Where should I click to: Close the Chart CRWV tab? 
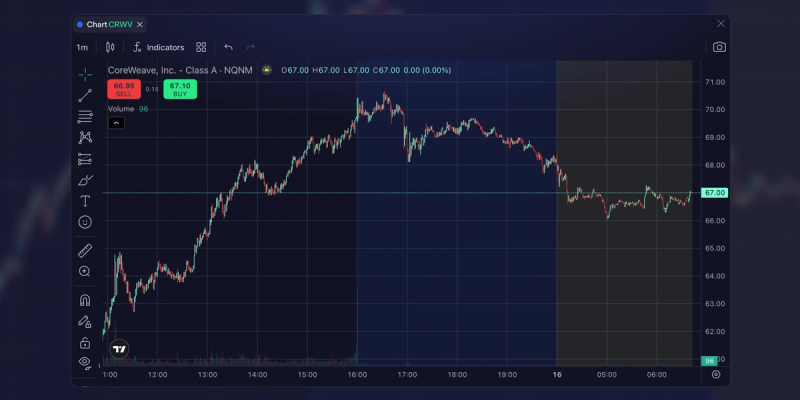point(140,24)
